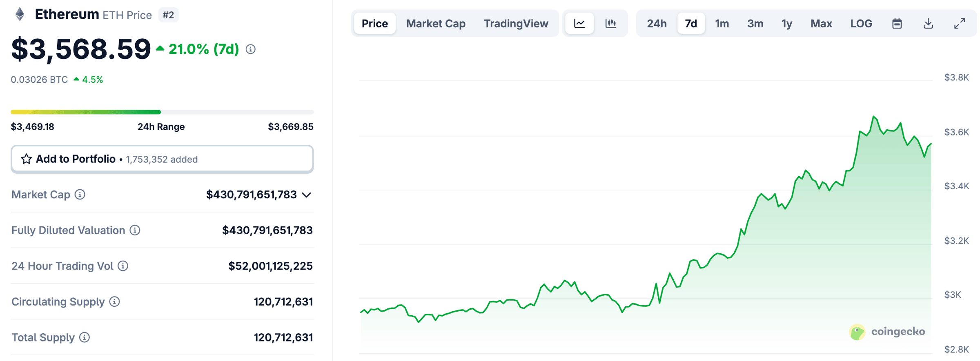Viewport: 980px width, 361px height.
Task: Set chart range to 1m
Action: (722, 24)
